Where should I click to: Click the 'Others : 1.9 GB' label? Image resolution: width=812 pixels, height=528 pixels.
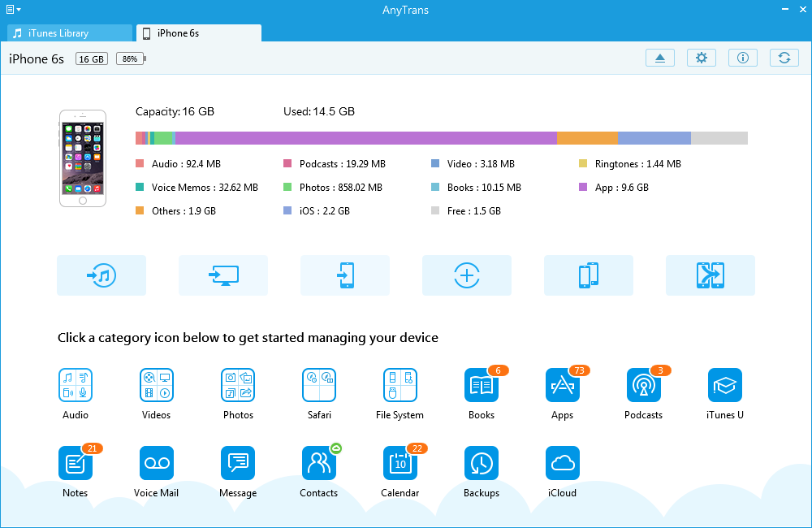(x=184, y=211)
